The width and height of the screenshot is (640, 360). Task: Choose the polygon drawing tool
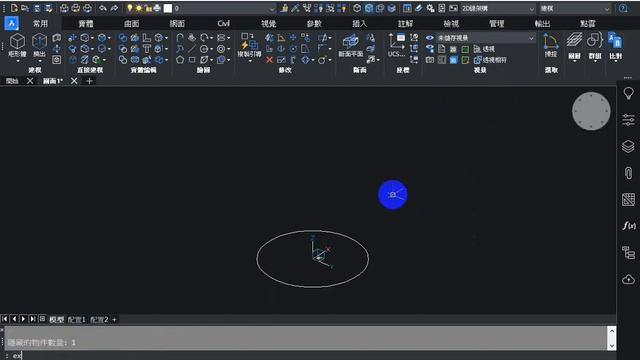[x=180, y=60]
